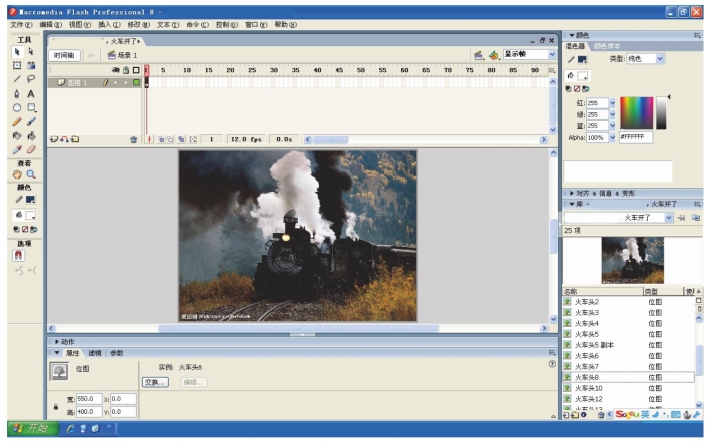This screenshot has width=722, height=447.
Task: Select the Ink Bottle tool
Action: point(17,135)
